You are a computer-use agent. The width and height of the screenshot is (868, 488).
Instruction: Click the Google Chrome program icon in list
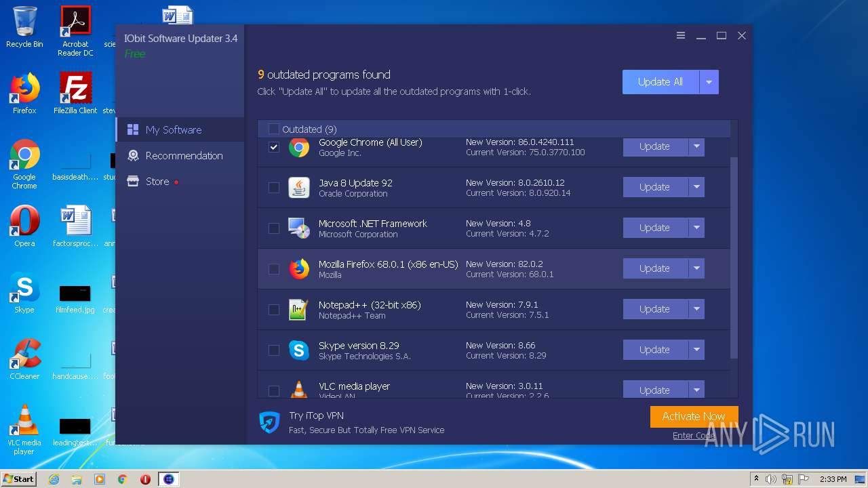point(299,147)
